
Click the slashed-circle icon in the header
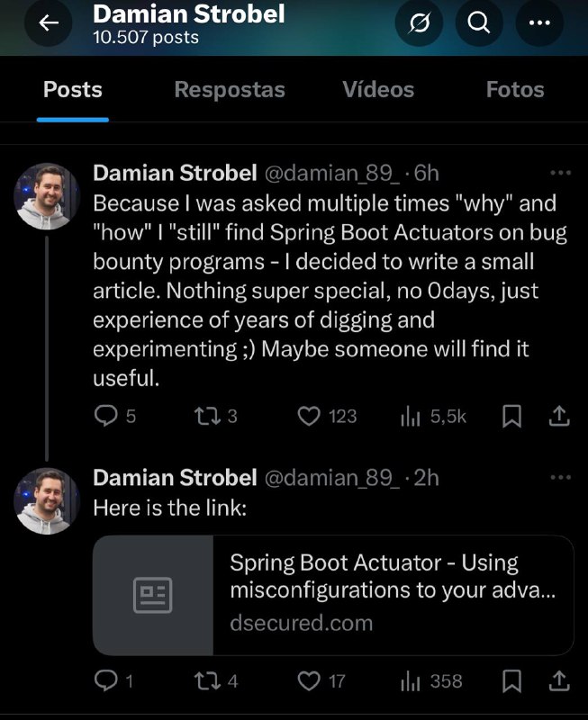pyautogui.click(x=420, y=23)
